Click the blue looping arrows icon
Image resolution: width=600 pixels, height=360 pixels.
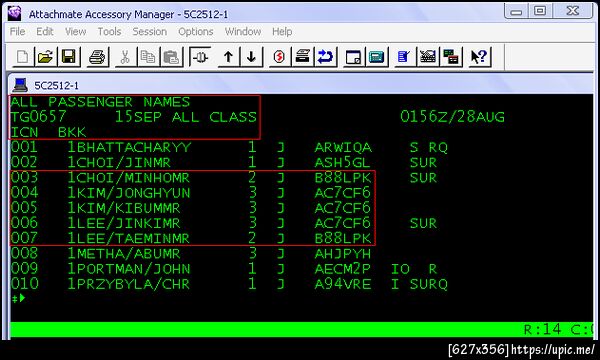point(326,57)
